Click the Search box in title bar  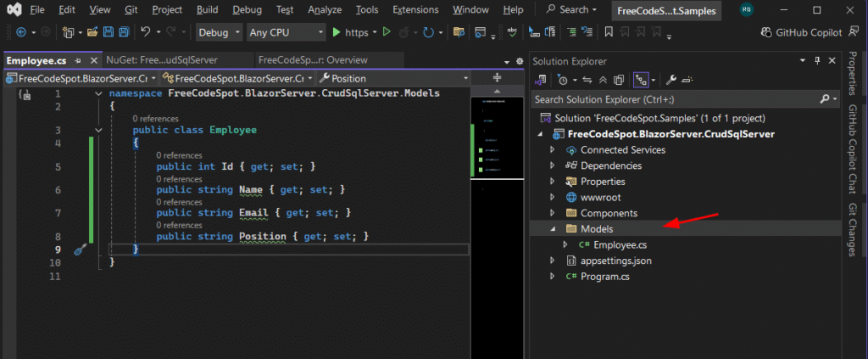572,9
